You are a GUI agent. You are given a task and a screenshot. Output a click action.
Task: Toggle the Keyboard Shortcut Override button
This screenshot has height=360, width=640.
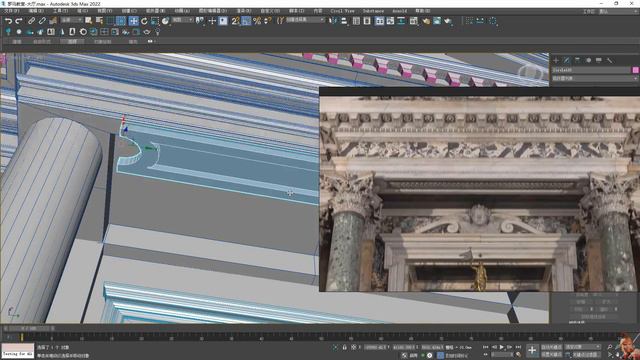(223, 21)
